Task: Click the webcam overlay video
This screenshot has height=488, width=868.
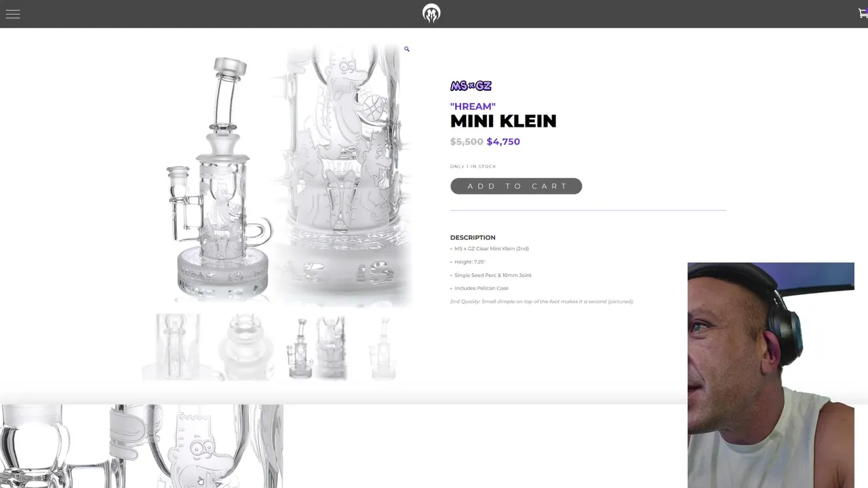Action: pos(771,375)
